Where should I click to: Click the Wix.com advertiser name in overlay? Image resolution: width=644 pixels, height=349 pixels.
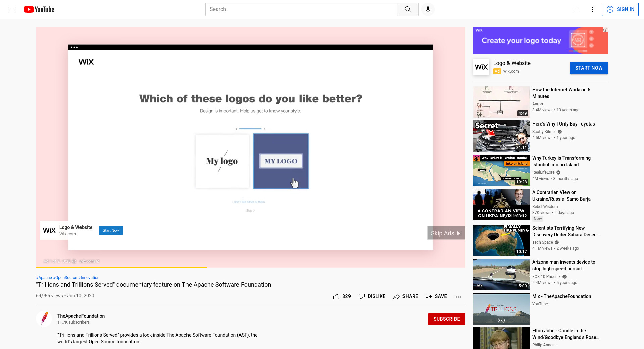(68, 234)
